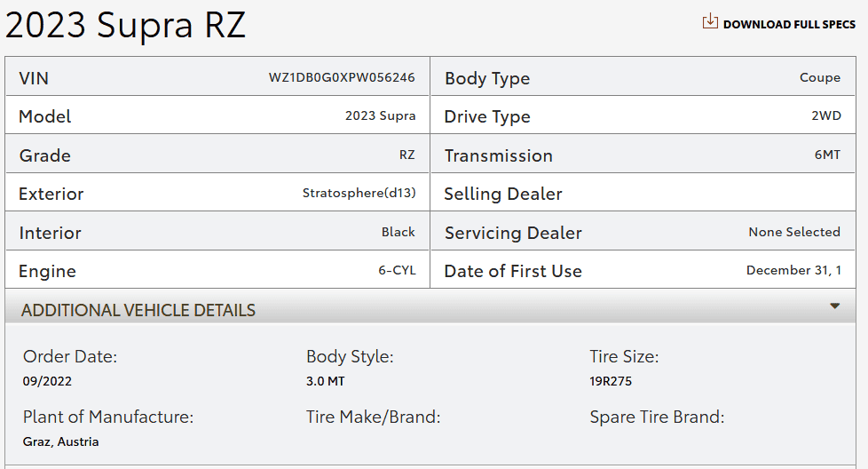868x469 pixels.
Task: Click the Transmission row label
Action: (498, 155)
